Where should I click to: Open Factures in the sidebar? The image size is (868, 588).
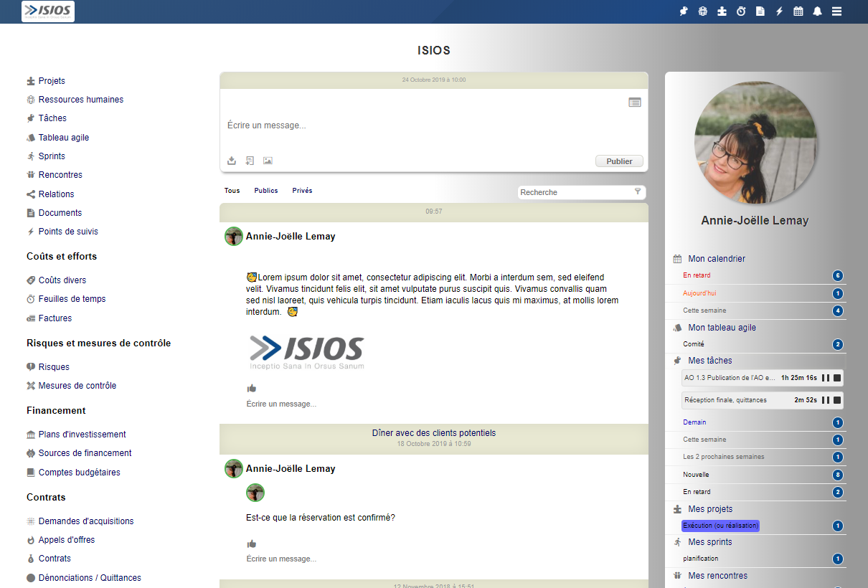pos(55,318)
